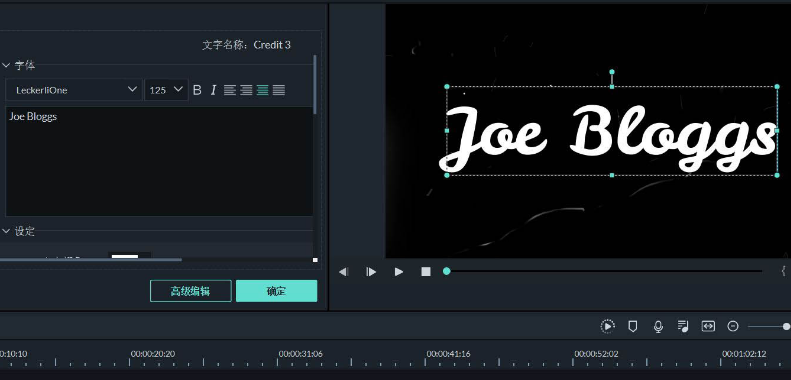Click timeline ruler at 00:00:20:20
The width and height of the screenshot is (791, 380).
click(153, 354)
